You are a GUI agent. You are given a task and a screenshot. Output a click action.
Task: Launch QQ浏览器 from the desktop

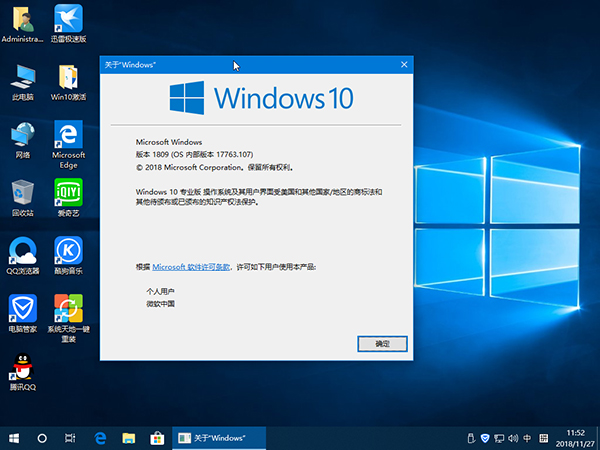click(x=22, y=250)
